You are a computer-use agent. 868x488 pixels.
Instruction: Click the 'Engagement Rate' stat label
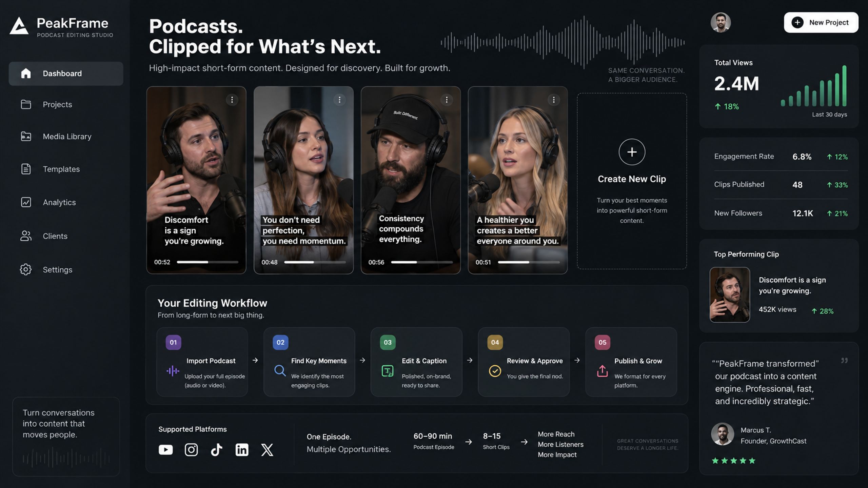(744, 156)
